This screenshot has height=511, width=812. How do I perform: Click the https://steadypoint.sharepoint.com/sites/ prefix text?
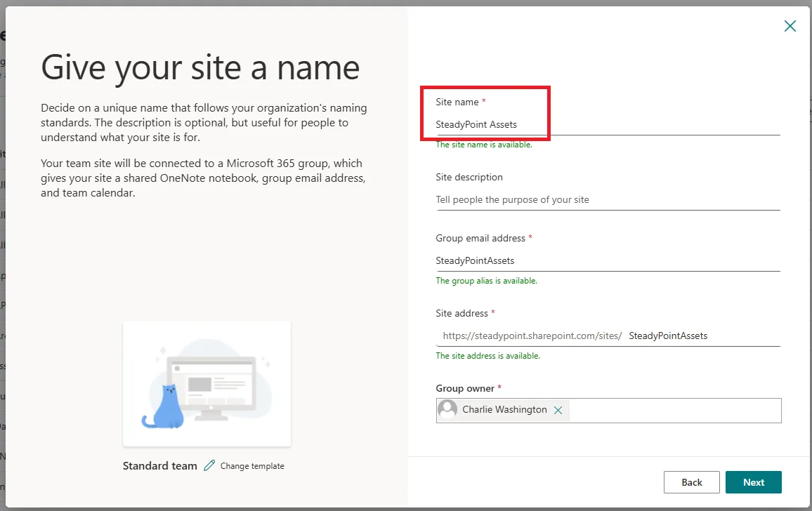pyautogui.click(x=532, y=336)
